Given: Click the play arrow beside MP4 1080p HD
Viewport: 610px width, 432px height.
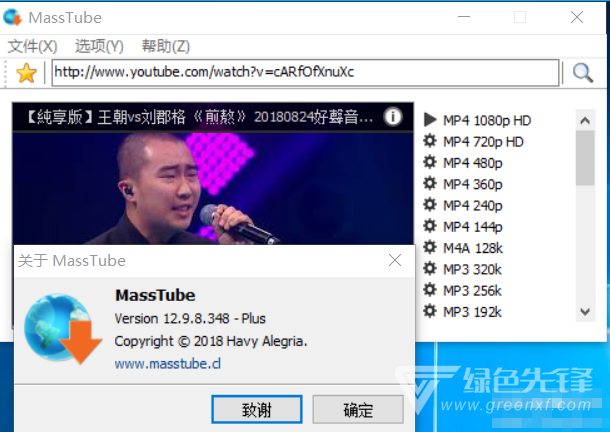Looking at the screenshot, I should [430, 120].
